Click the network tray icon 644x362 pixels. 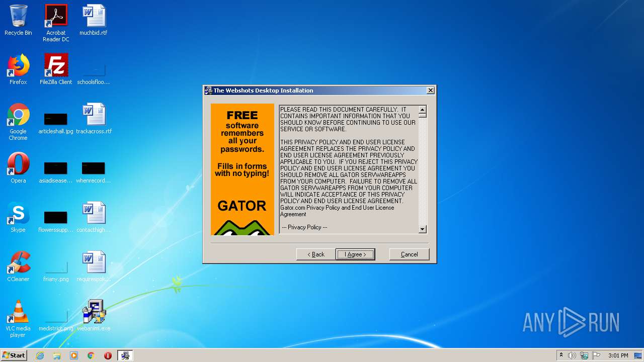(584, 355)
